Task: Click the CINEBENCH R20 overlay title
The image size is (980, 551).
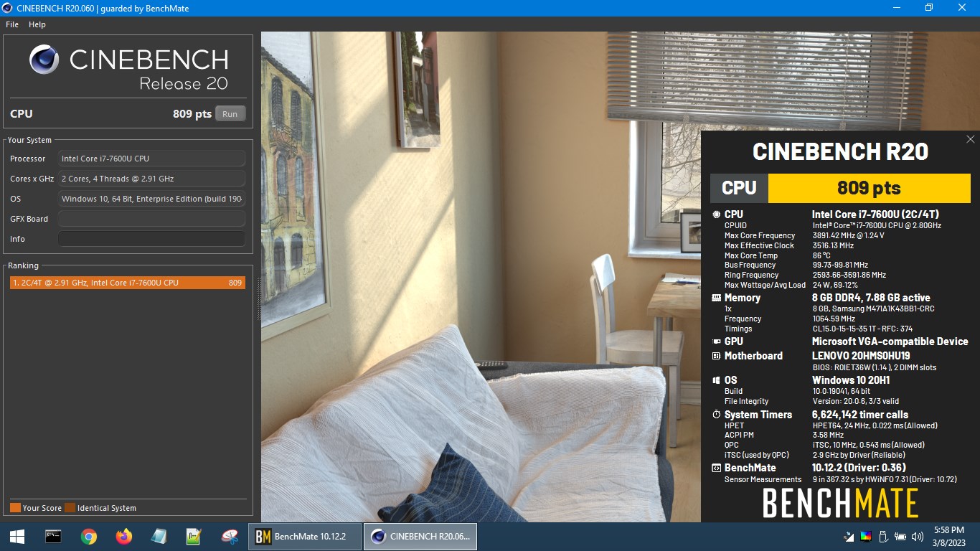Action: click(x=840, y=152)
